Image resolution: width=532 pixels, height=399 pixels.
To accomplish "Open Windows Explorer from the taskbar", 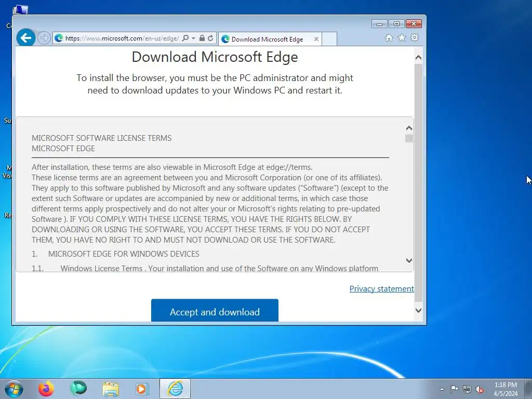I will coord(111,390).
